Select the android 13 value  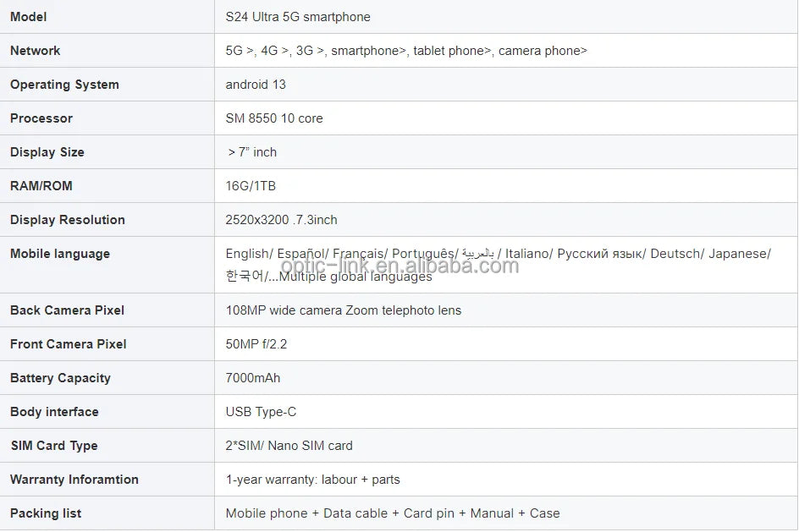256,85
